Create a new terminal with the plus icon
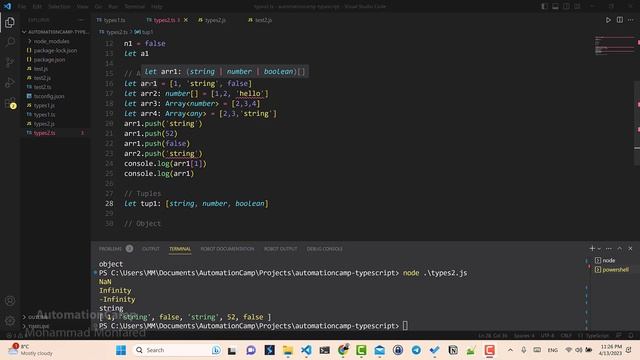The height and width of the screenshot is (360, 640). (x=592, y=248)
